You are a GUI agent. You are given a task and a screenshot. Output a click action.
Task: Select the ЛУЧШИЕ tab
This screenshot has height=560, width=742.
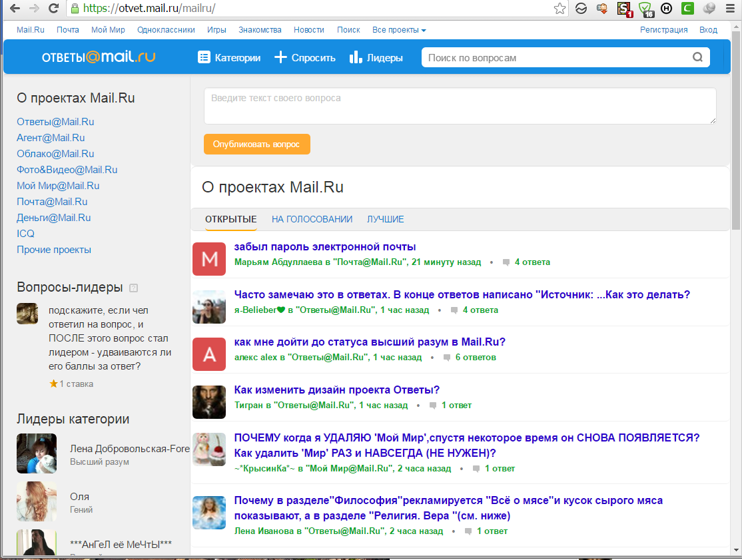pyautogui.click(x=385, y=219)
